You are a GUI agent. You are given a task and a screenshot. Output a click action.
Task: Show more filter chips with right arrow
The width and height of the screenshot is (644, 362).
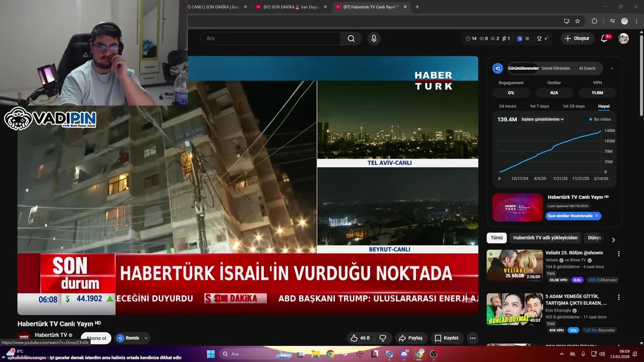(x=613, y=240)
